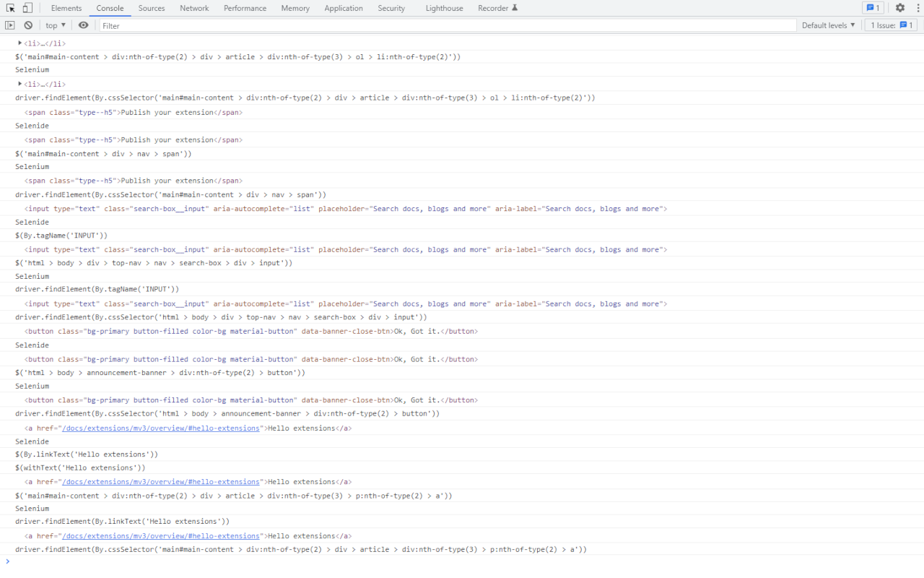Open the Sources tab
924x578 pixels.
[152, 8]
